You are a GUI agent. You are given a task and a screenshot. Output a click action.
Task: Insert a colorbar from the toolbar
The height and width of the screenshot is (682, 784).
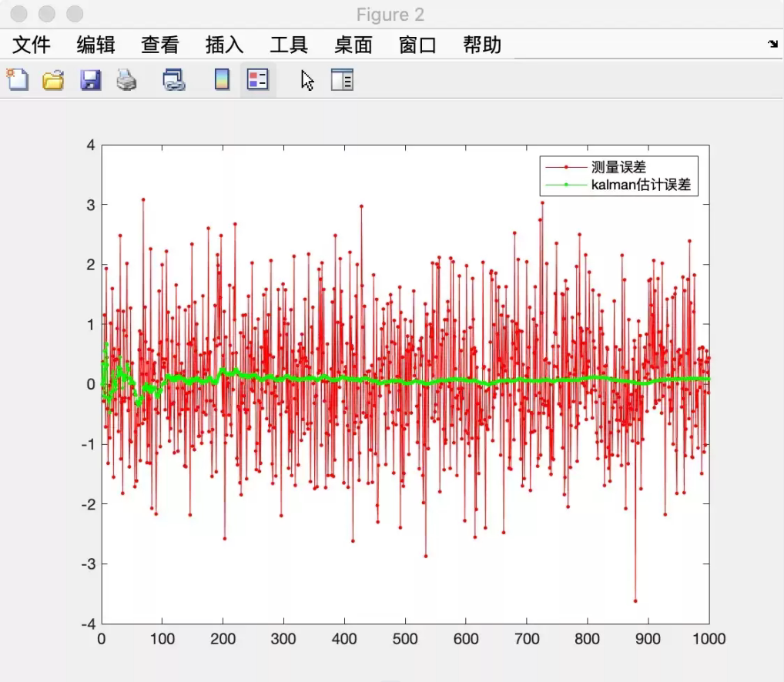[222, 79]
